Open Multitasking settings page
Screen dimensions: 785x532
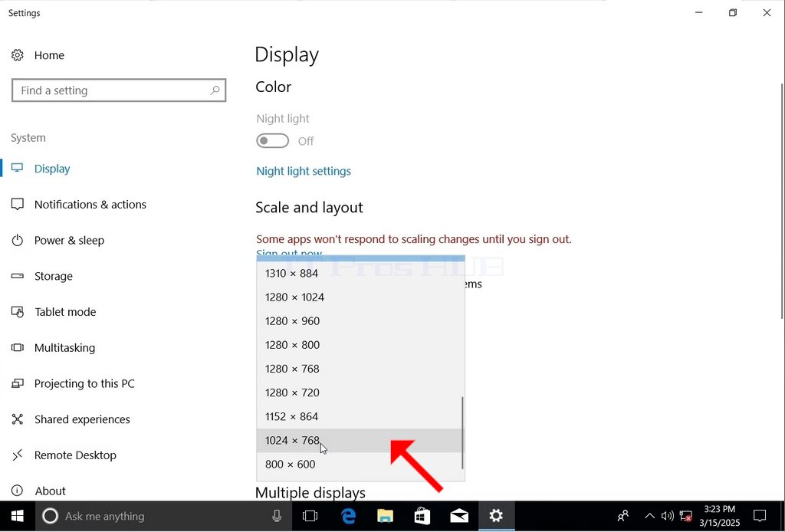click(x=64, y=348)
